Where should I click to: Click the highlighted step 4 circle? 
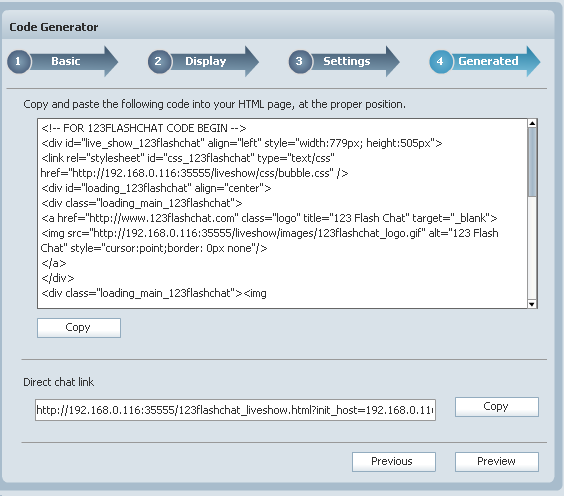coord(440,62)
